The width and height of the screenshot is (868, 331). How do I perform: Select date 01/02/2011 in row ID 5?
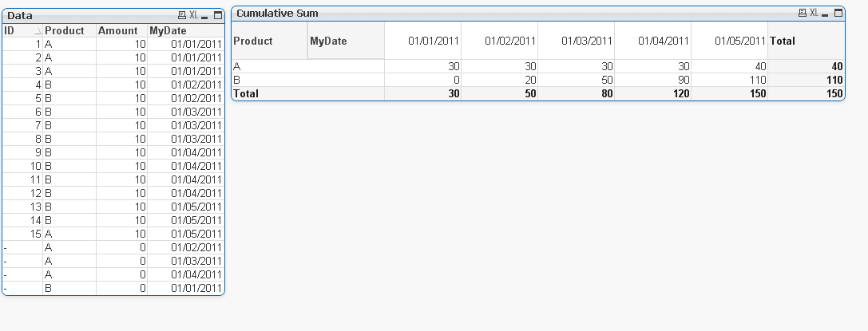tap(185, 98)
